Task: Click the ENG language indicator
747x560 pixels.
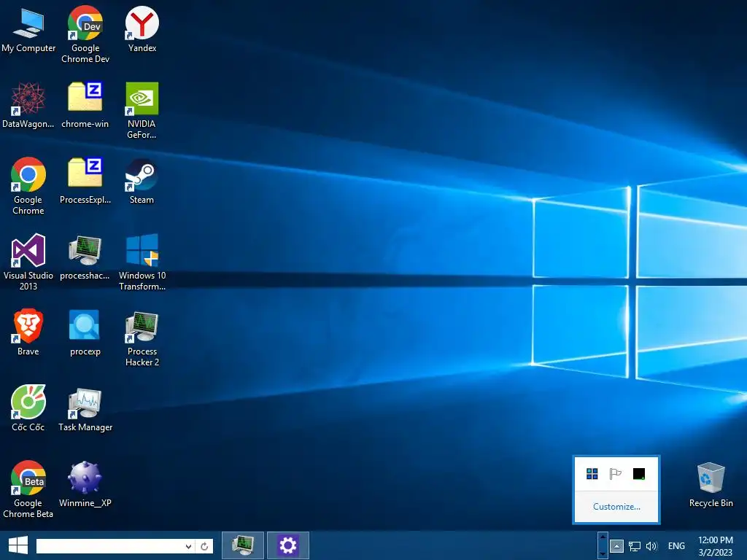Action: (x=676, y=546)
